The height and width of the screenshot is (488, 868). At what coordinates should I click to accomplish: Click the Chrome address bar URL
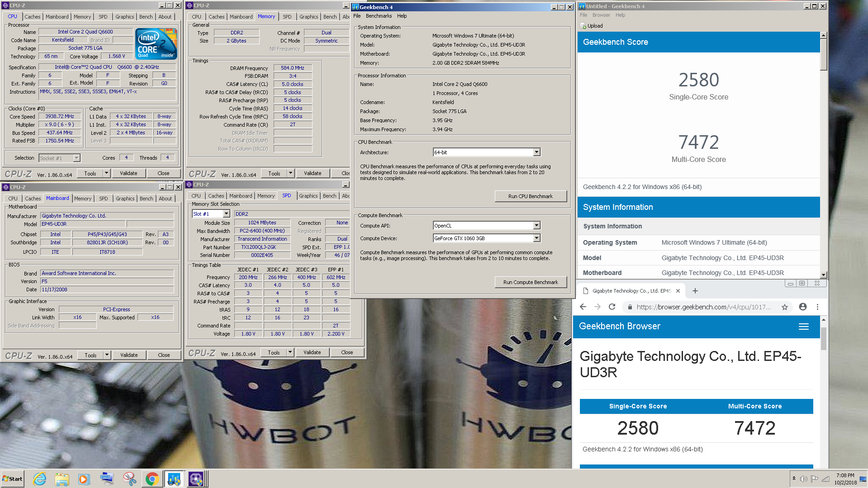pyautogui.click(x=703, y=307)
